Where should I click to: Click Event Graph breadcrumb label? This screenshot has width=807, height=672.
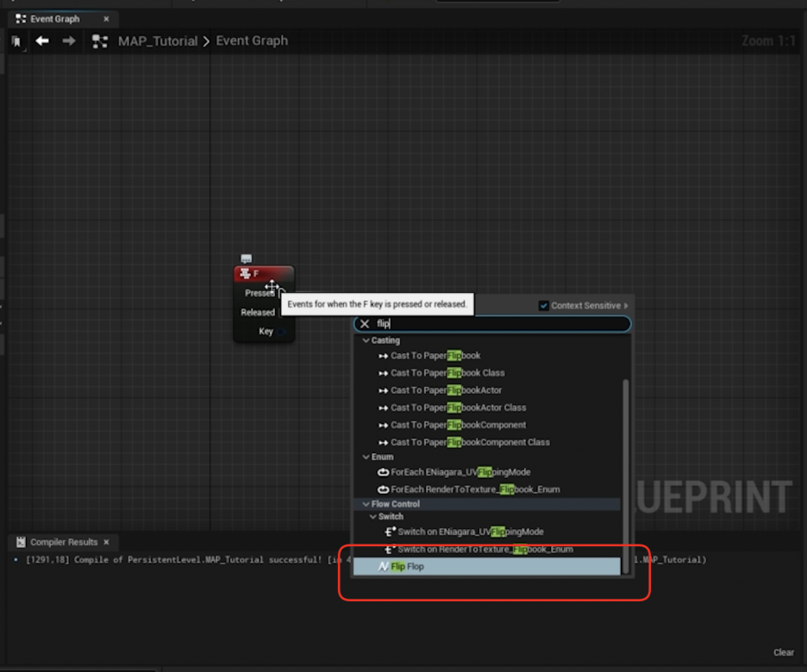[x=252, y=40]
